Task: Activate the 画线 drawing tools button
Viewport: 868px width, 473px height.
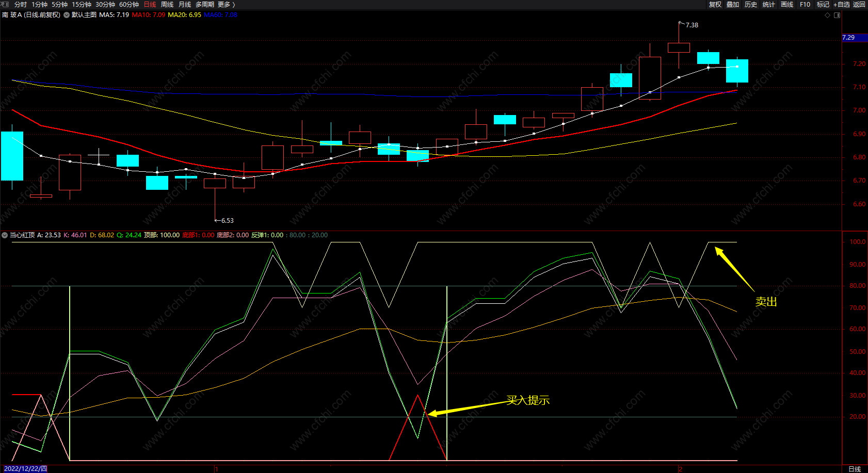Action: coord(787,4)
